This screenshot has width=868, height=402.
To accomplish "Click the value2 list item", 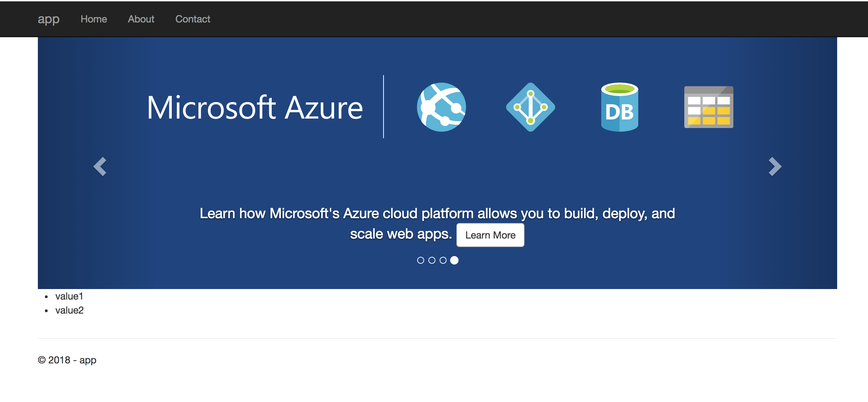I will (x=69, y=310).
